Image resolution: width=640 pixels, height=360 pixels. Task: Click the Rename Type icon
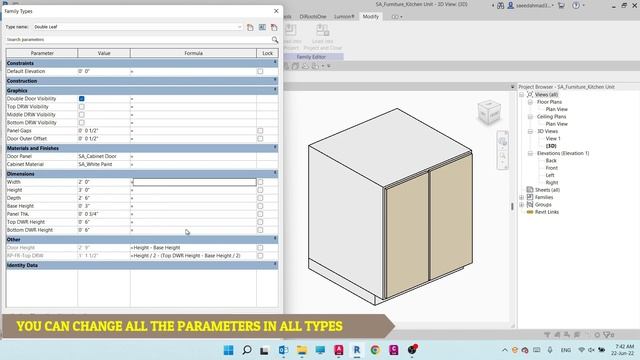(262, 27)
